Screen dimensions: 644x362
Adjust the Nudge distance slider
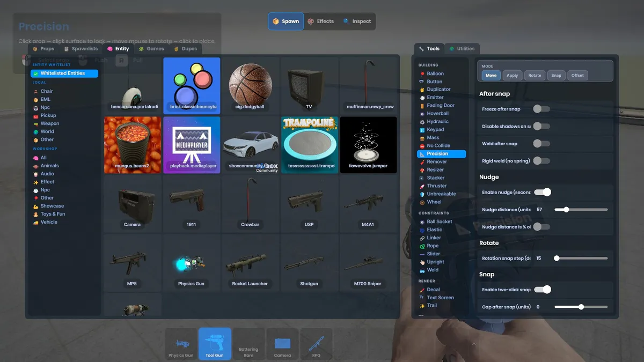point(581,210)
